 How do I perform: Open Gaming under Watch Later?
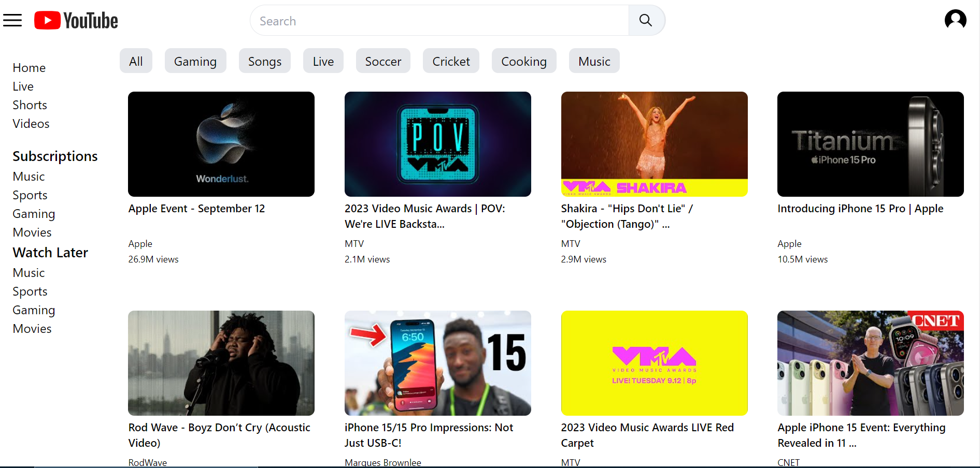[x=34, y=310]
